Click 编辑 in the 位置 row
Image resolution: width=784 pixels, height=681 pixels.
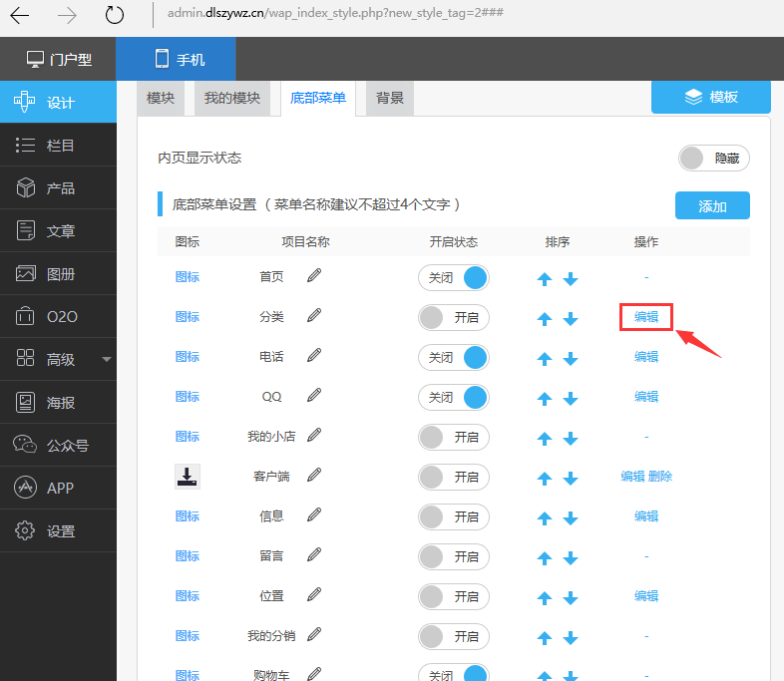point(646,596)
